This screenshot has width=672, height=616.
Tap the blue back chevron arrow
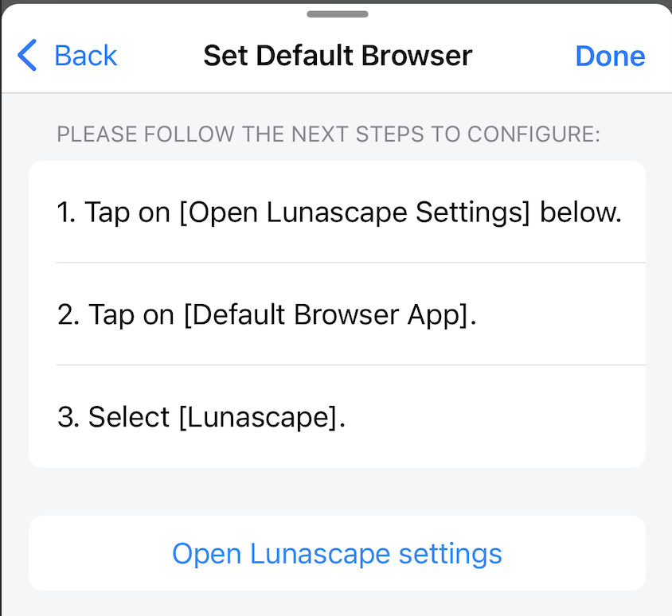coord(26,56)
